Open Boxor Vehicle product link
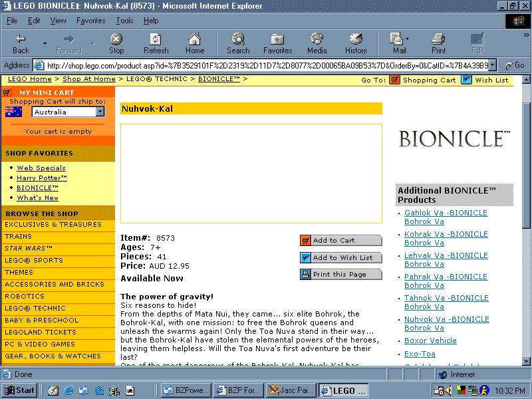Image resolution: width=532 pixels, height=399 pixels. point(430,340)
